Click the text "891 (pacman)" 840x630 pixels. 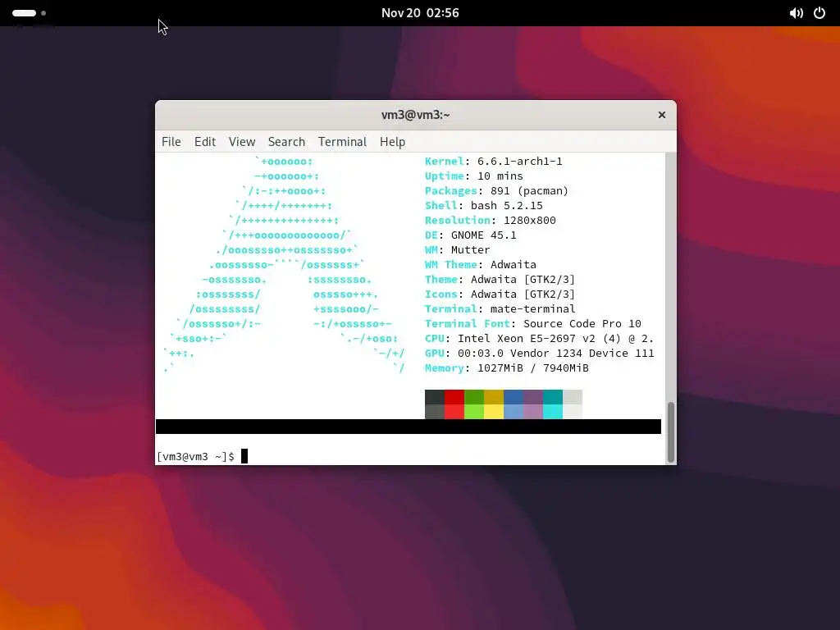pyautogui.click(x=529, y=190)
